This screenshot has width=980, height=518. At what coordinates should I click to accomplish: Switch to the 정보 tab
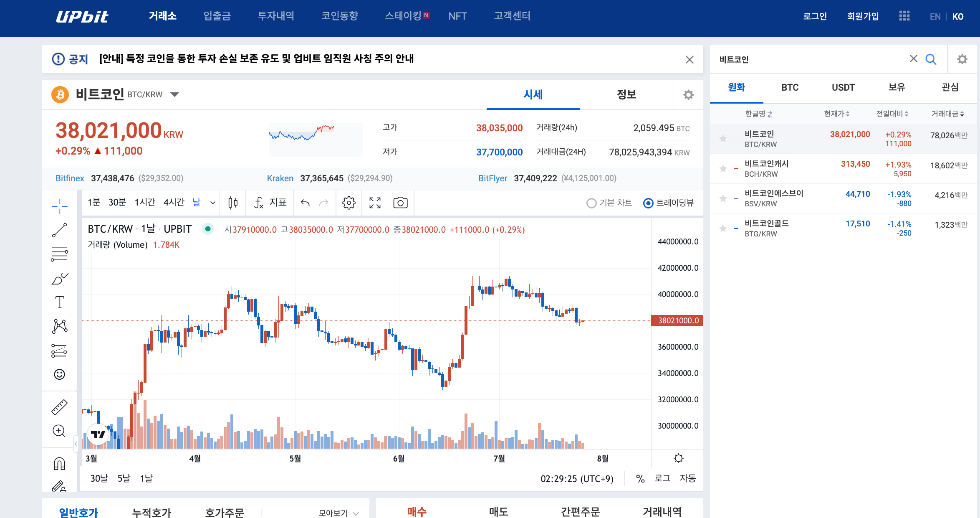pyautogui.click(x=626, y=94)
